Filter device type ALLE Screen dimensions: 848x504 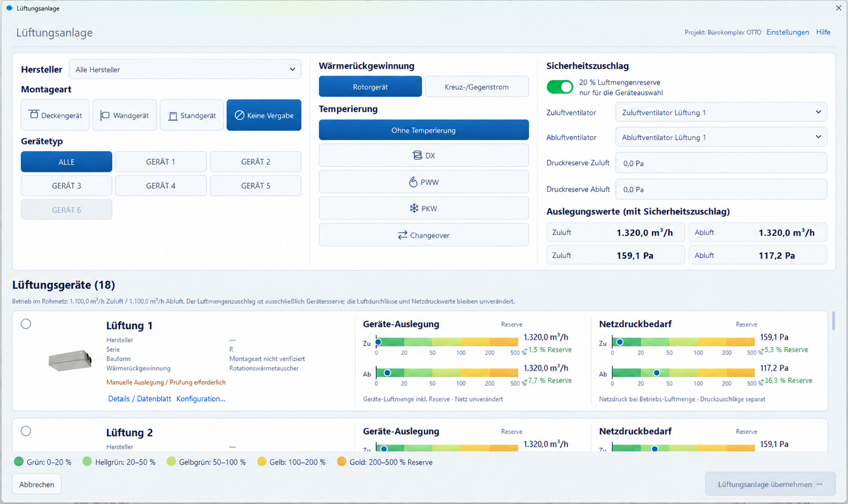pyautogui.click(x=66, y=162)
